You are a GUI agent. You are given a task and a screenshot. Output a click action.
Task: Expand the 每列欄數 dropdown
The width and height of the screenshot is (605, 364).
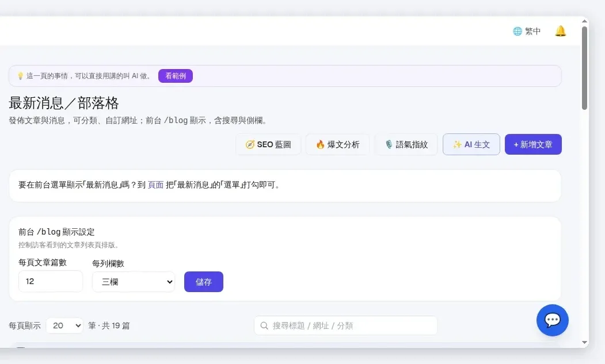[134, 282]
